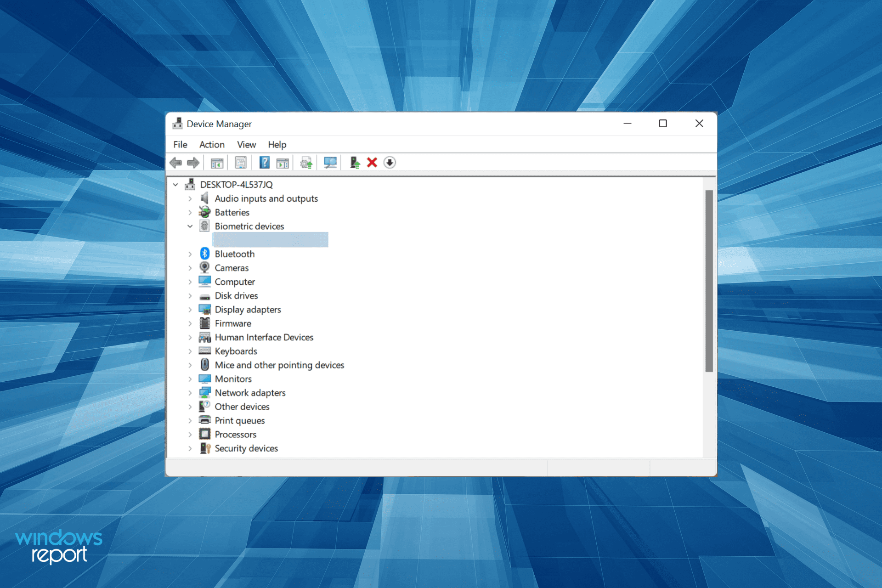Screen dimensions: 882x588
Task: Open the View menu
Action: point(246,144)
